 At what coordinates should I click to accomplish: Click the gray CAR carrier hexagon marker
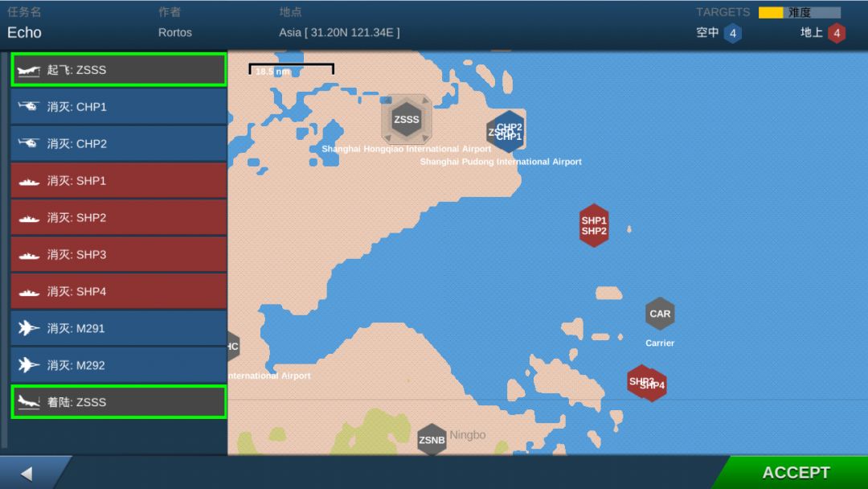pos(660,314)
